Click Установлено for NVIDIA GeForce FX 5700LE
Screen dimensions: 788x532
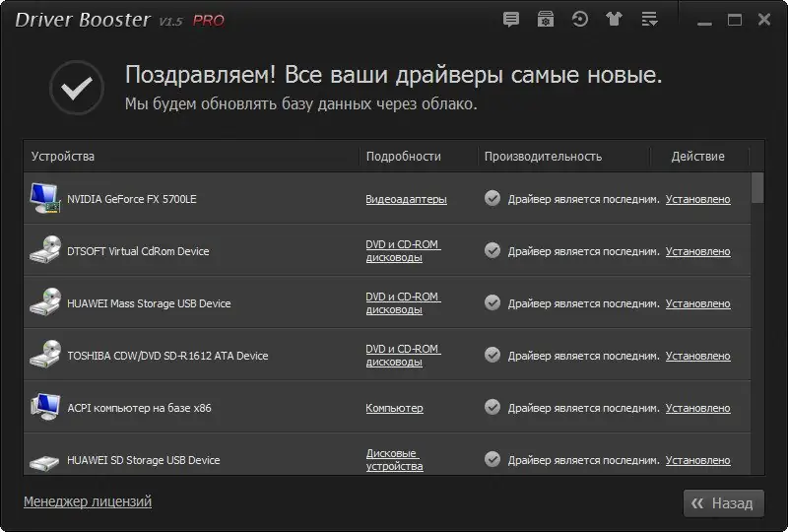tap(698, 199)
